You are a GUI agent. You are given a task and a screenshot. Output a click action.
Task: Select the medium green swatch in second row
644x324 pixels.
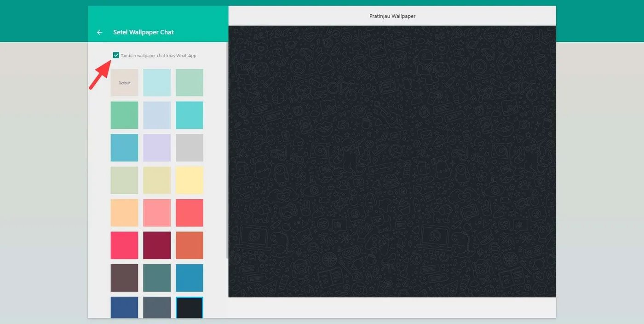124,115
